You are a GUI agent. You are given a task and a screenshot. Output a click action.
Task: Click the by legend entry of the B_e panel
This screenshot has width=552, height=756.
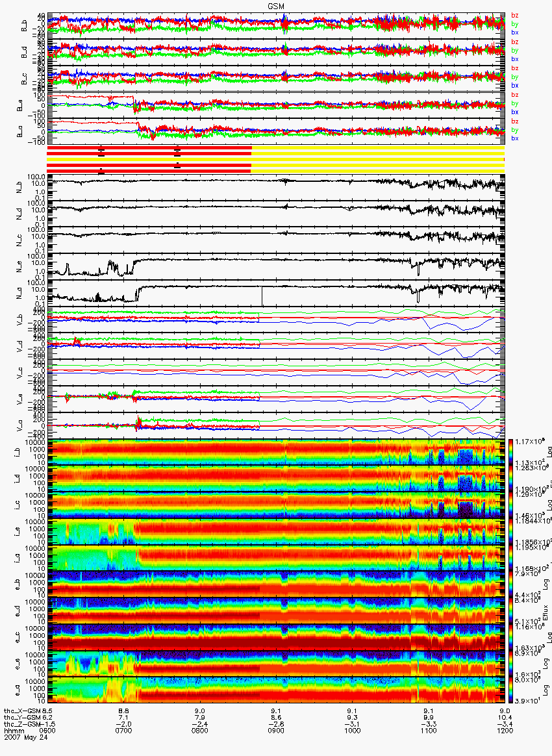(515, 103)
